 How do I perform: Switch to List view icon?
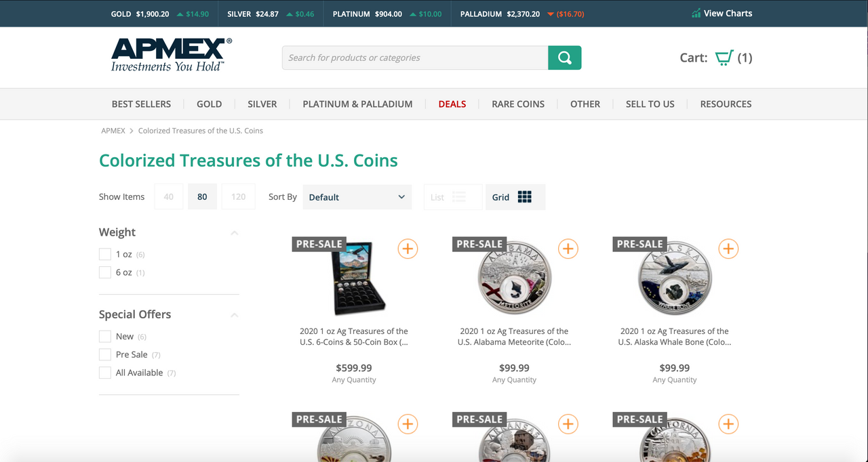pyautogui.click(x=458, y=197)
